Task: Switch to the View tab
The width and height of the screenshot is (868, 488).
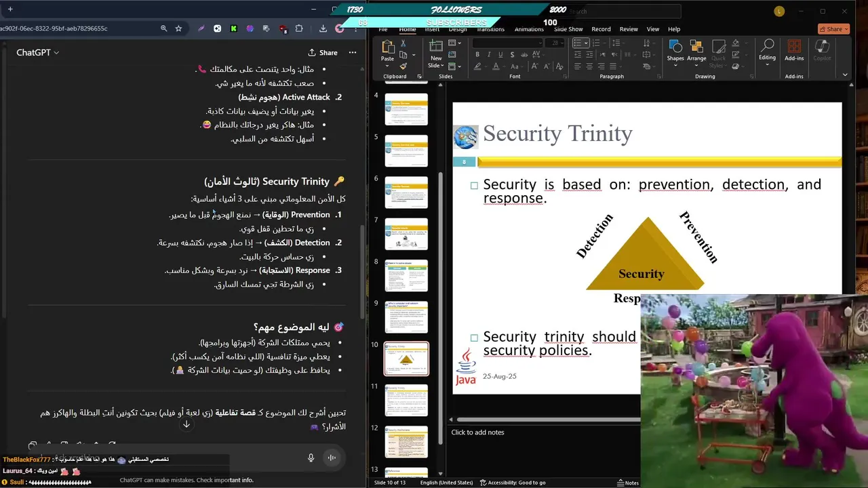Action: (x=653, y=29)
